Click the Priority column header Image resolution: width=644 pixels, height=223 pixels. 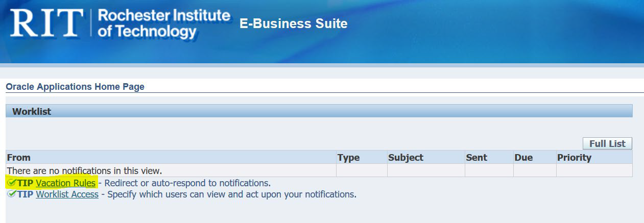[574, 158]
